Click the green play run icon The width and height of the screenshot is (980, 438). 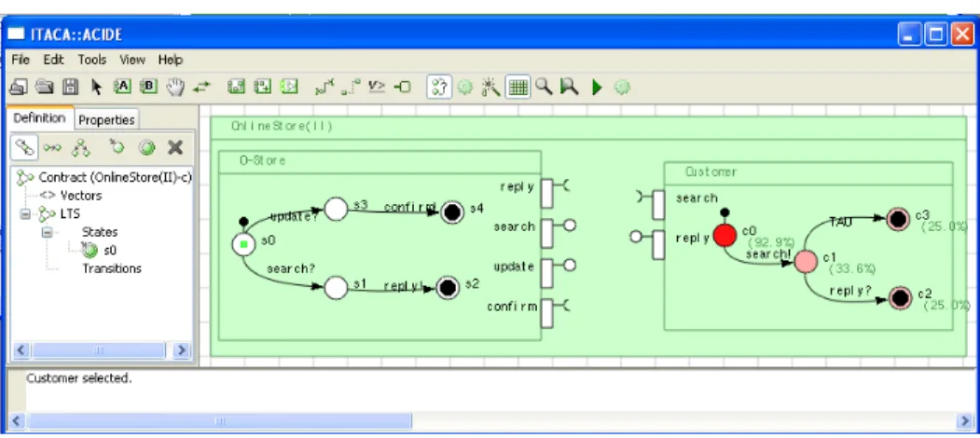(x=596, y=87)
